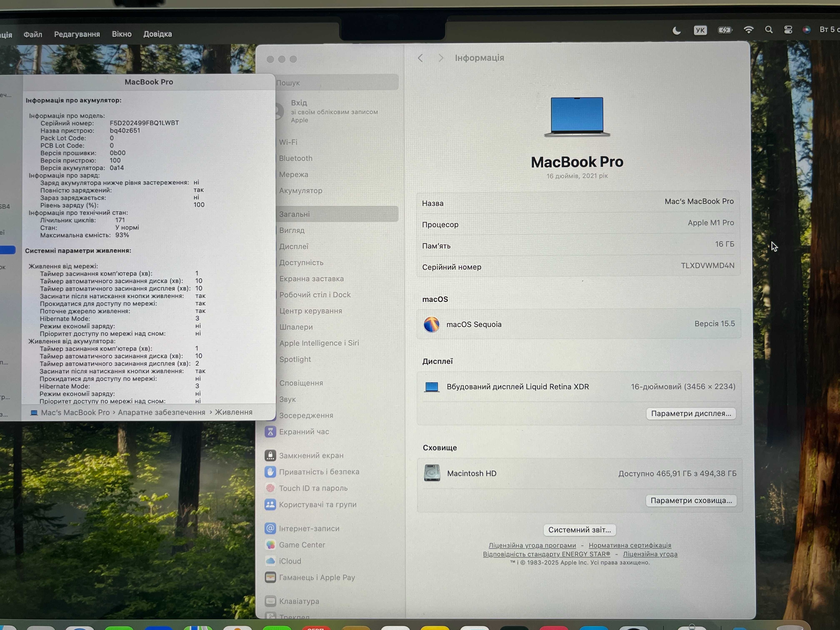Open the Вікно menu

pos(121,34)
